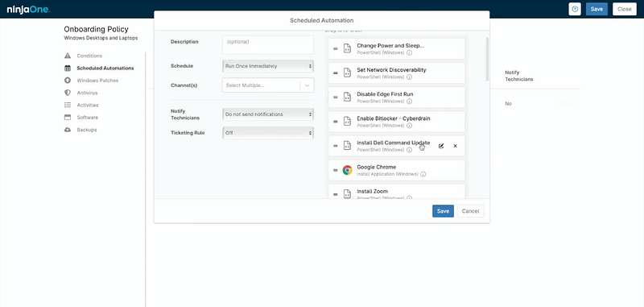Open the Ticketing Rule dropdown set to Off
This screenshot has height=307, width=644.
(x=268, y=133)
